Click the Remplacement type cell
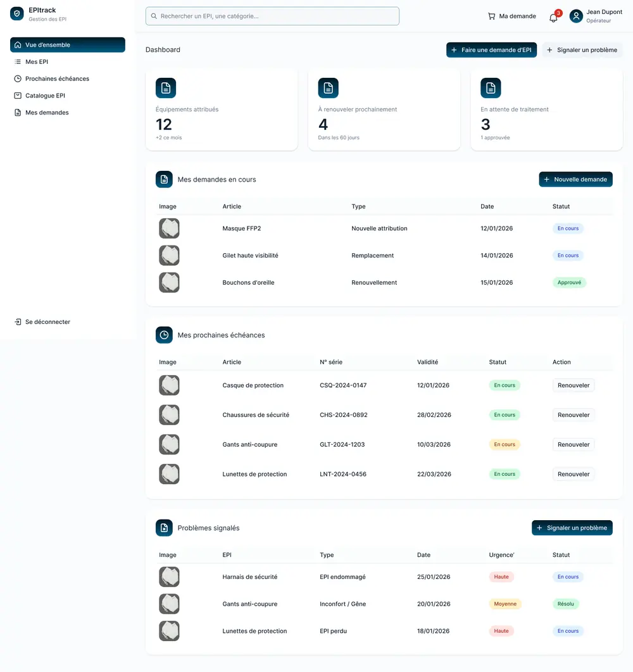The image size is (633, 672). pyautogui.click(x=372, y=256)
